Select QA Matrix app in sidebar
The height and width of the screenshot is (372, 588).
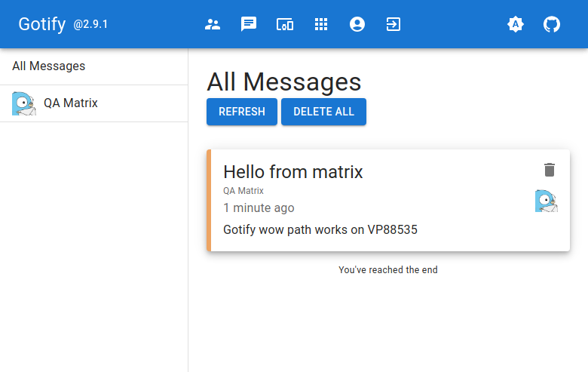click(93, 103)
